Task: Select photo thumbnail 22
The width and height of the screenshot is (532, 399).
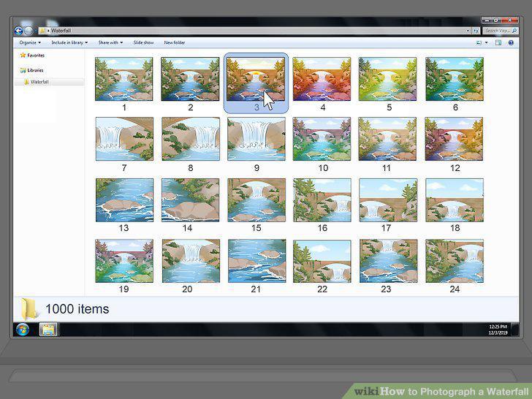Action: (322, 262)
